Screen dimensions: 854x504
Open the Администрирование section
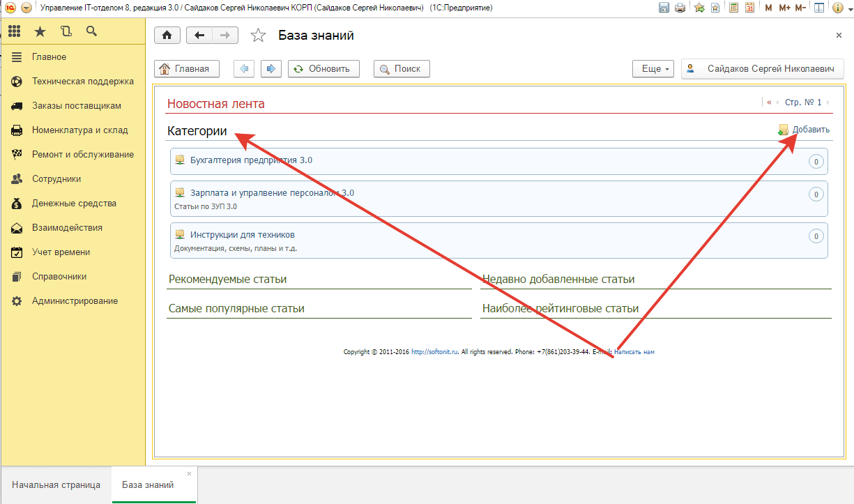73,300
